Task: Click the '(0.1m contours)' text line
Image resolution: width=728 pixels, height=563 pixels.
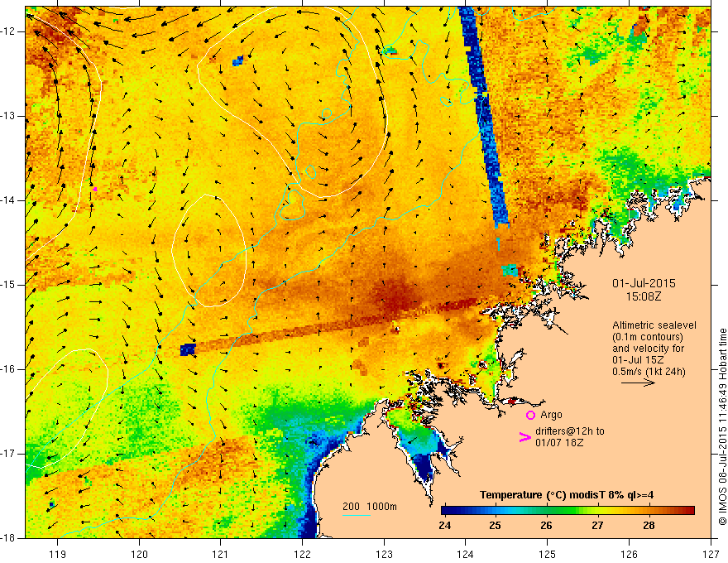Action: [648, 337]
